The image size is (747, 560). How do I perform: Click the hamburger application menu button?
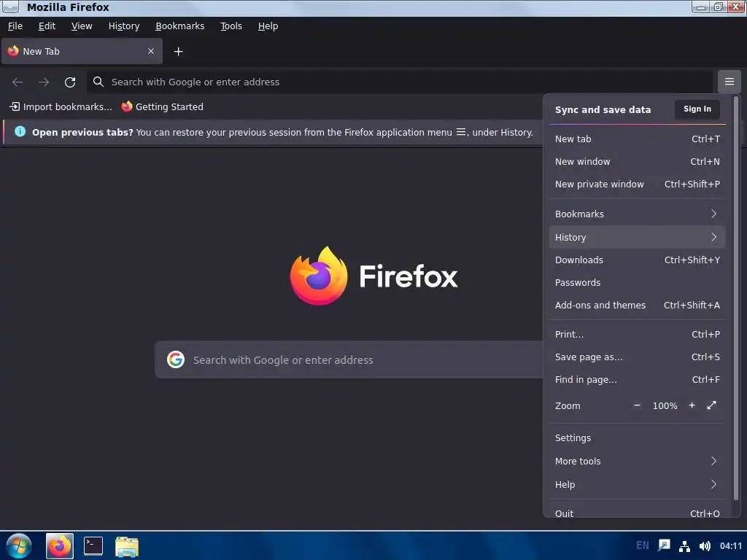click(729, 82)
